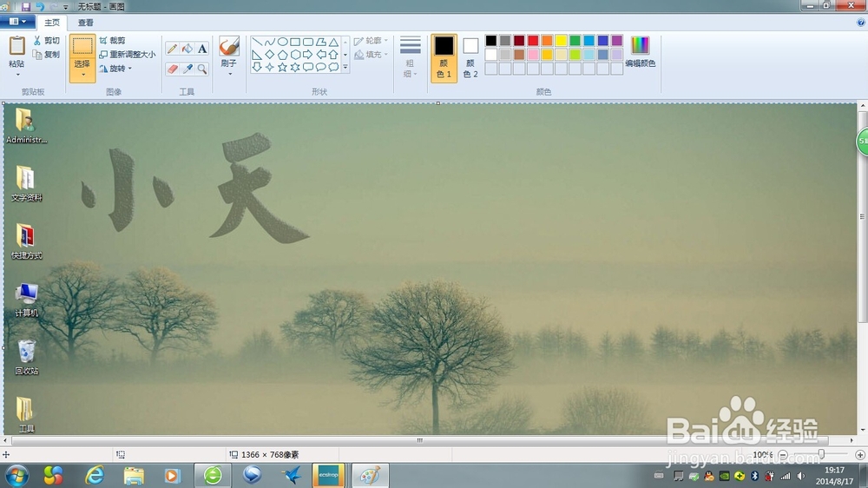Open Internet Explorer from taskbar
The height and width of the screenshot is (488, 868).
(95, 475)
